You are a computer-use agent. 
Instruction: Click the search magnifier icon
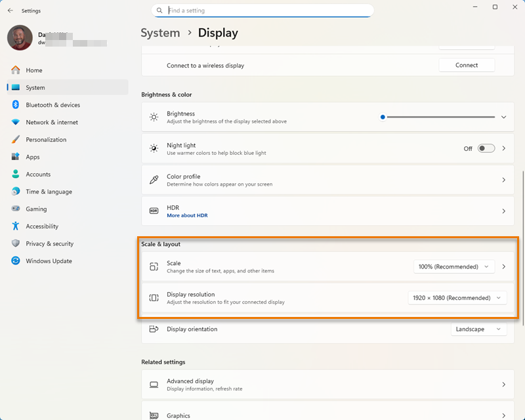point(159,10)
